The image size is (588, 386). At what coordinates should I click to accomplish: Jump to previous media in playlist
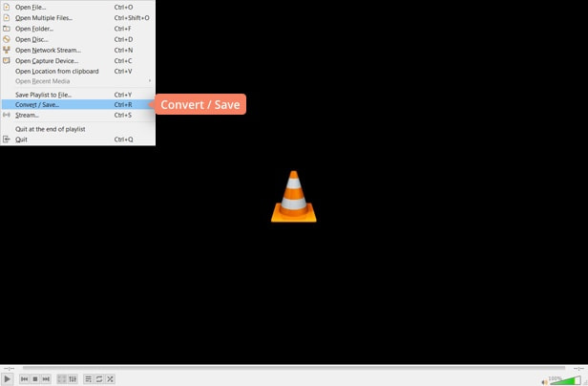pos(25,379)
